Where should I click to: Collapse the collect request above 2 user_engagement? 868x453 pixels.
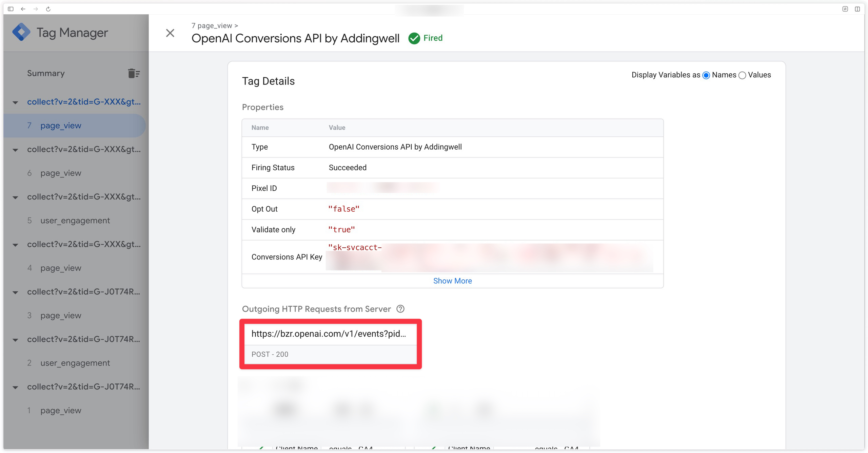pyautogui.click(x=15, y=340)
